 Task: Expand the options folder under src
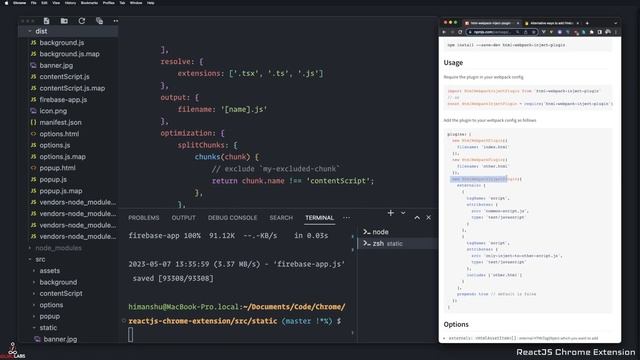[68, 305]
